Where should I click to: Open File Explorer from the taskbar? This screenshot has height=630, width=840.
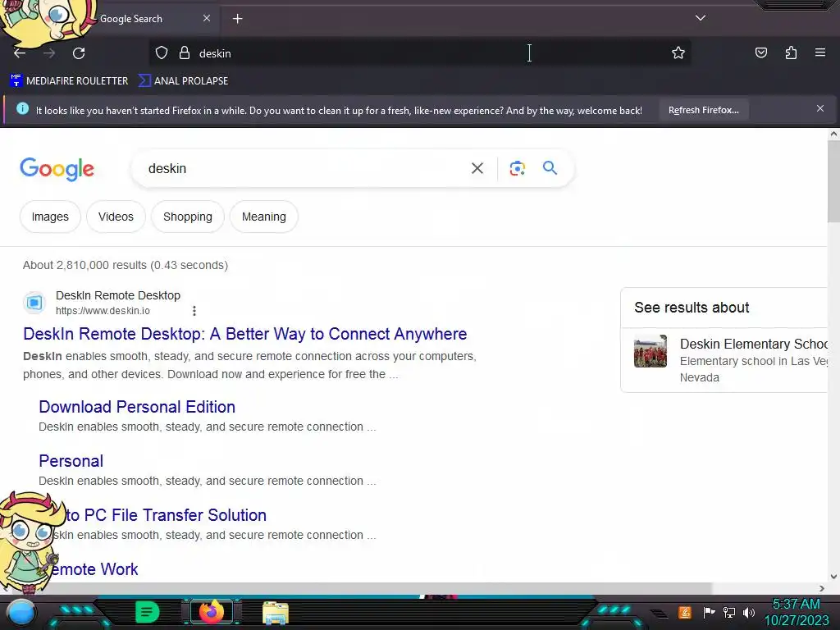[276, 613]
